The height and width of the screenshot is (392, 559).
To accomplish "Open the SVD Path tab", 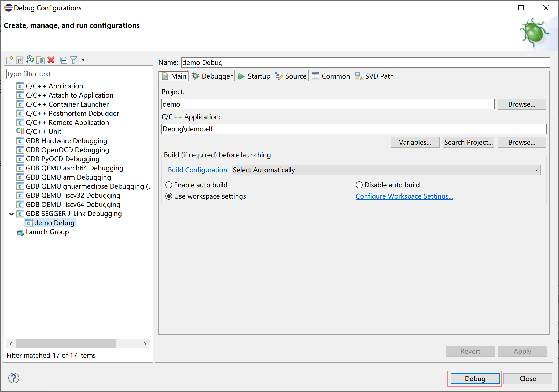I will click(x=374, y=76).
